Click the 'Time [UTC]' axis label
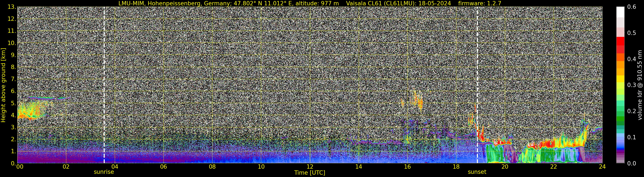The image size is (644, 177). coord(310,173)
